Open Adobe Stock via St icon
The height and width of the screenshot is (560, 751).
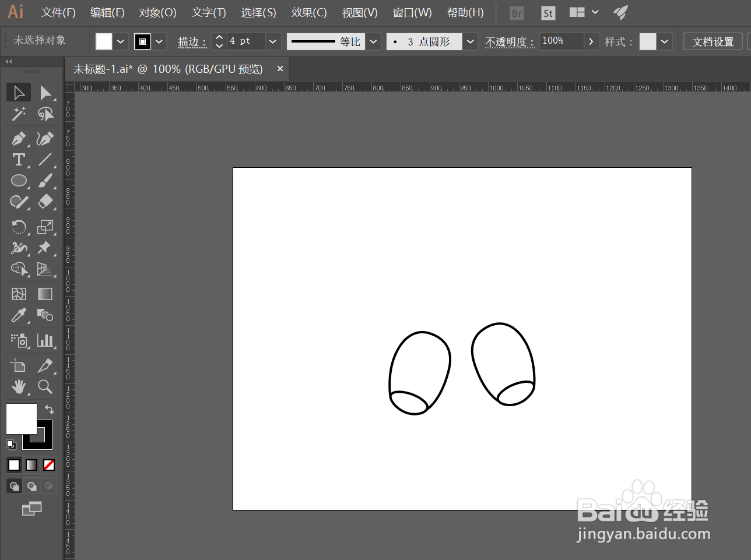[x=548, y=13]
